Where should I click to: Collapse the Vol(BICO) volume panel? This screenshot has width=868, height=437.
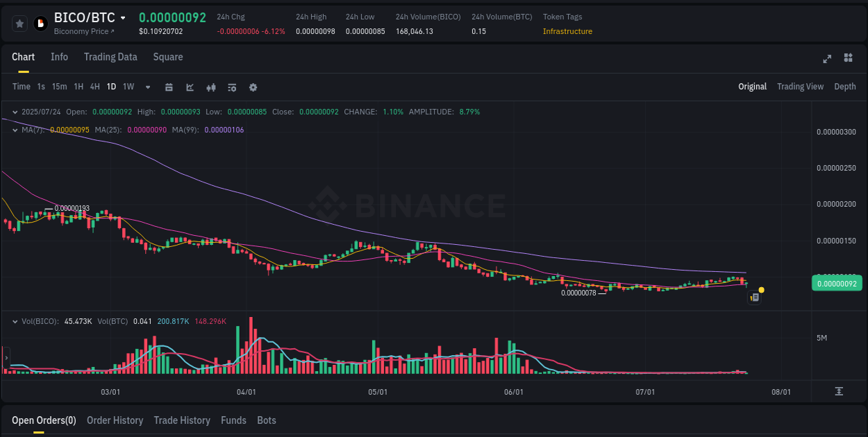(15, 321)
